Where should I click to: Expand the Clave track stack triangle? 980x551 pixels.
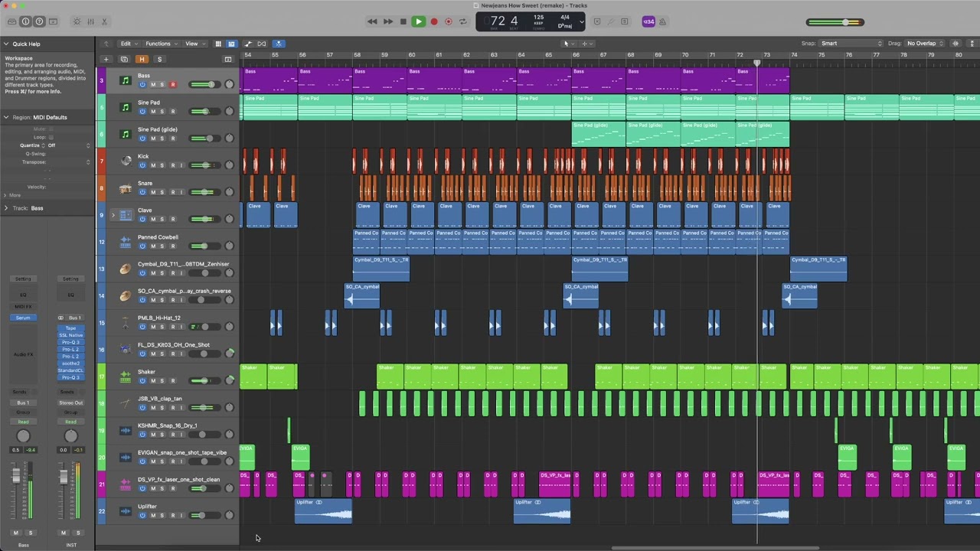(113, 215)
